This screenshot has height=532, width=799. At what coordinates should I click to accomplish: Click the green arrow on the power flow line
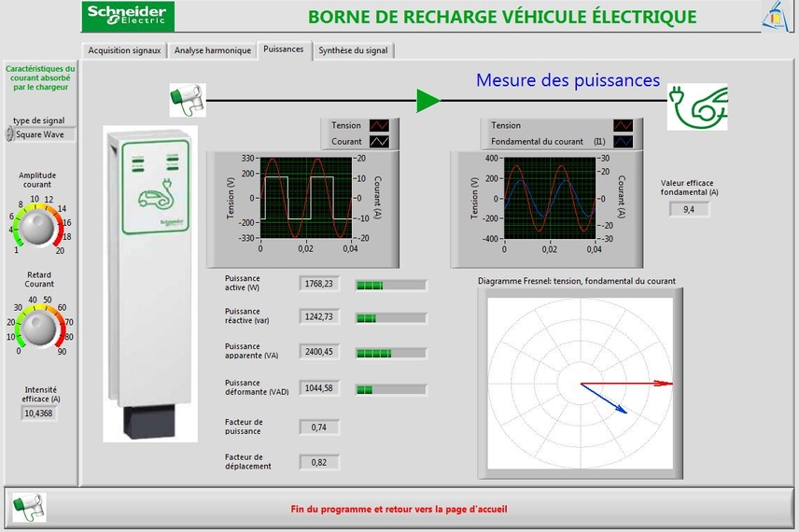(x=428, y=101)
